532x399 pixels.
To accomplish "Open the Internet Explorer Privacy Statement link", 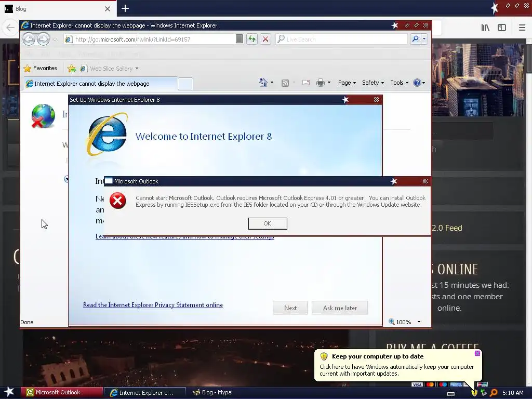I will tap(153, 304).
